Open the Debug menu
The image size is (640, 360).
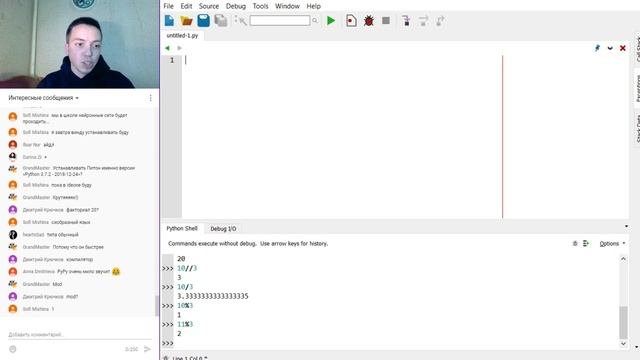tap(236, 6)
